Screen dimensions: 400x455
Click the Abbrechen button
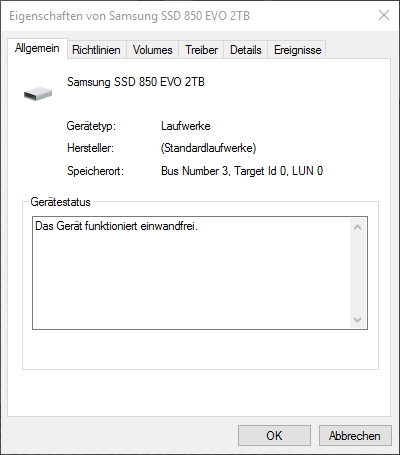pos(355,436)
